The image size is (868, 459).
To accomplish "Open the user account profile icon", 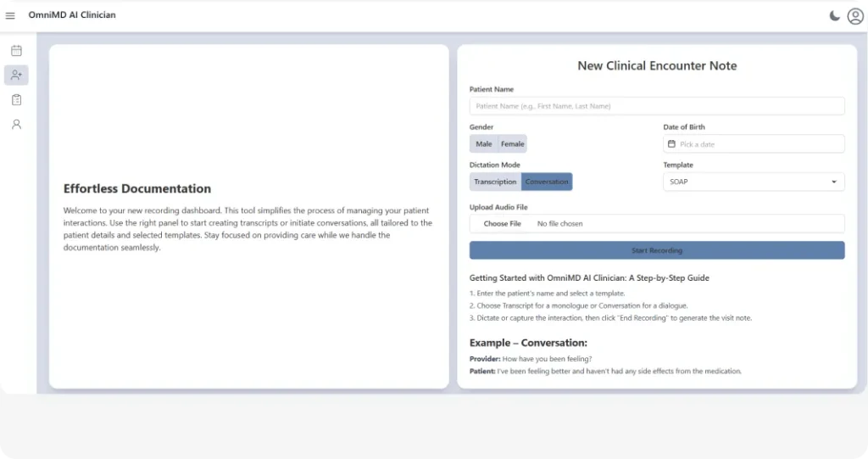I will click(854, 15).
